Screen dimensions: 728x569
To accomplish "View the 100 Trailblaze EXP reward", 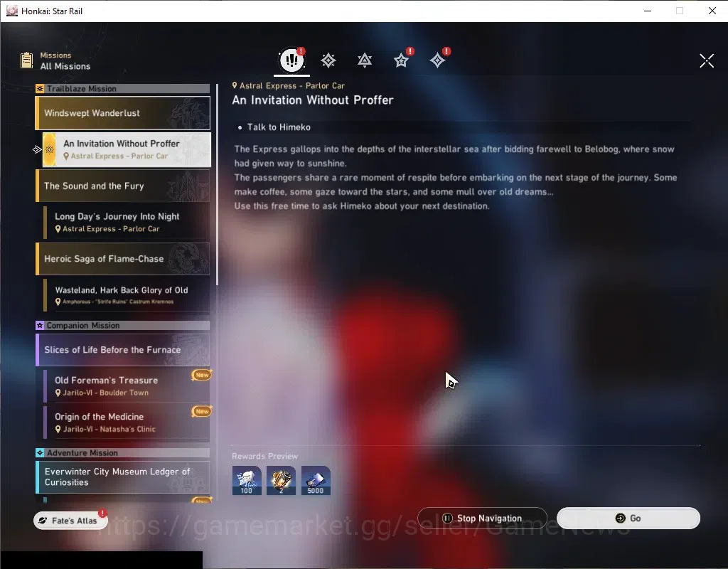I will [247, 480].
